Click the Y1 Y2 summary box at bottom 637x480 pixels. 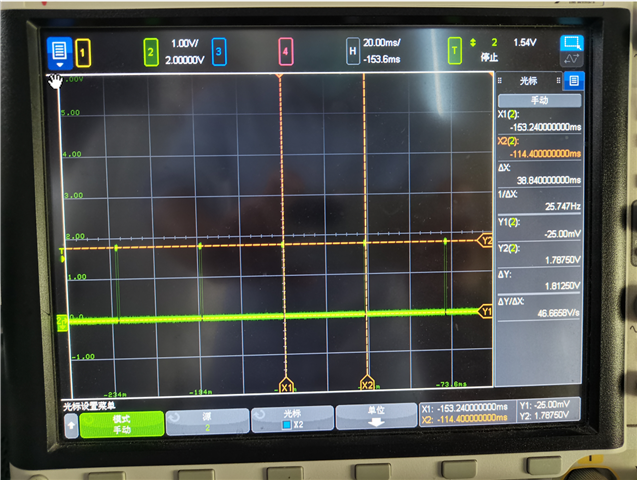point(548,410)
